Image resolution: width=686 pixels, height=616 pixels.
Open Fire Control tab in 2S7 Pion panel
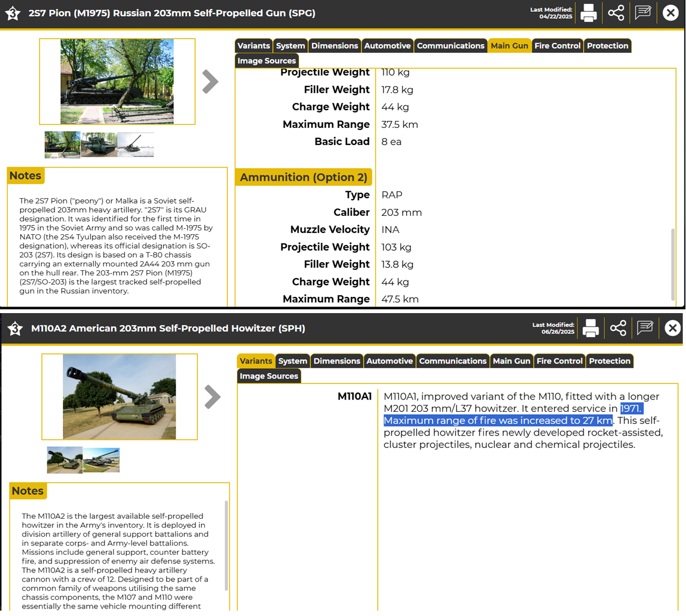[558, 46]
